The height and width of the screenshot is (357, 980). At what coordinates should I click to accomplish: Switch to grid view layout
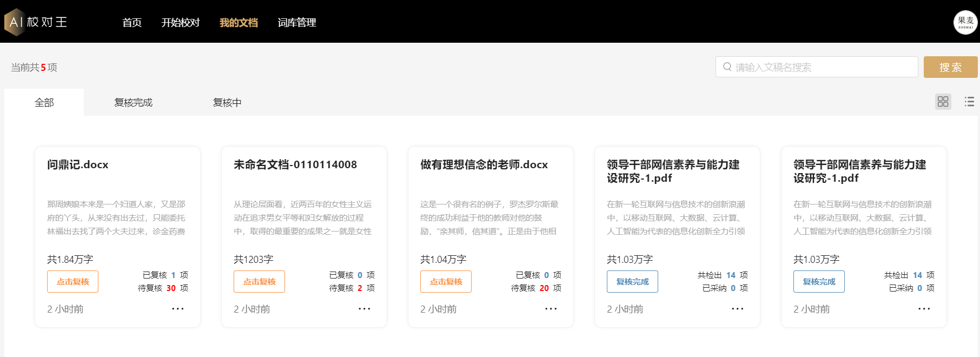tap(943, 102)
